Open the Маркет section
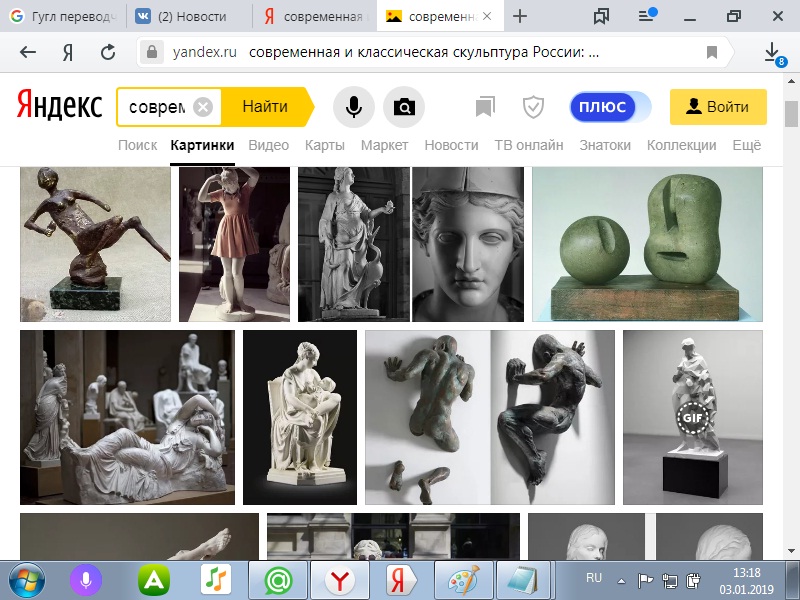Image resolution: width=800 pixels, height=600 pixels. pos(384,145)
